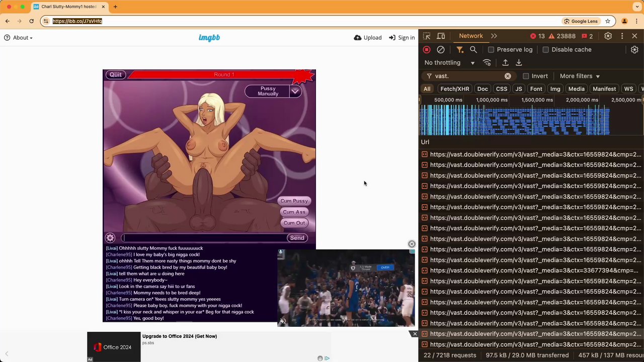
Task: Select the Network tab in DevTools
Action: click(x=471, y=36)
